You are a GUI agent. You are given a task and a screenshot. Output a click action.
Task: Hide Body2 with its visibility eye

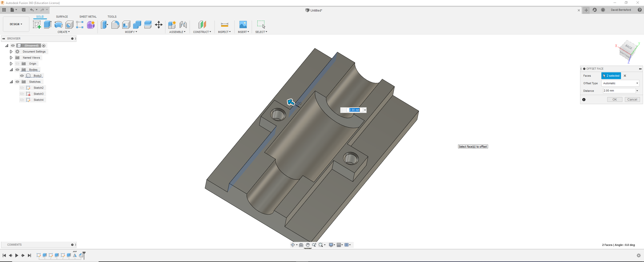(21, 76)
